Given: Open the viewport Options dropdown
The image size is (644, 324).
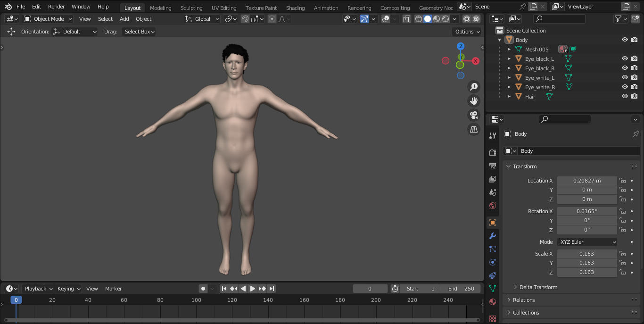Looking at the screenshot, I should point(467,32).
